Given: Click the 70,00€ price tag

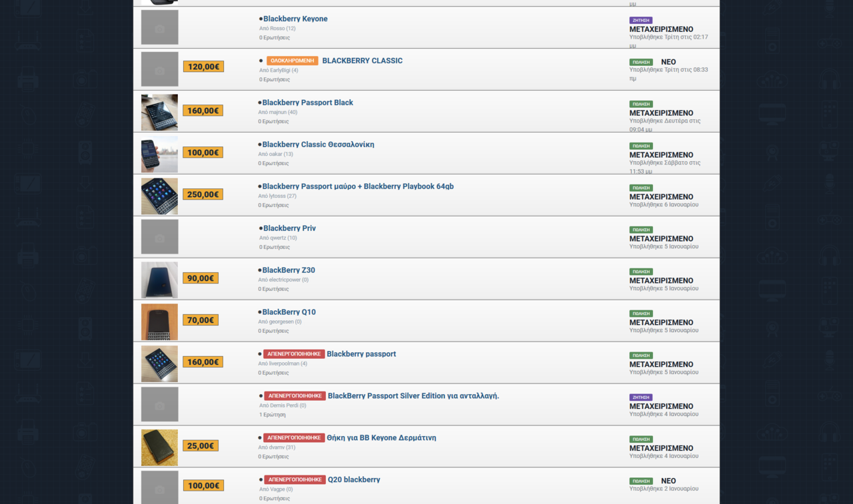Looking at the screenshot, I should [201, 320].
